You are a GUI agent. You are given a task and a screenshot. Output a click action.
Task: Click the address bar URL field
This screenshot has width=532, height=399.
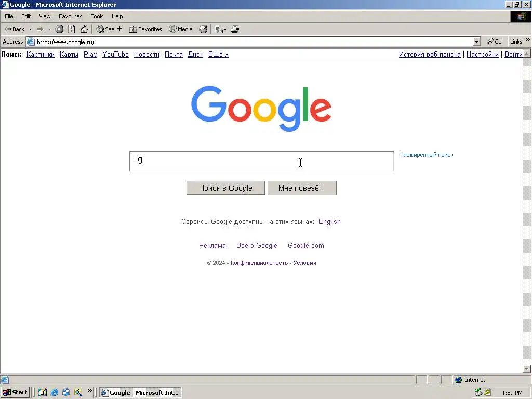[254, 42]
